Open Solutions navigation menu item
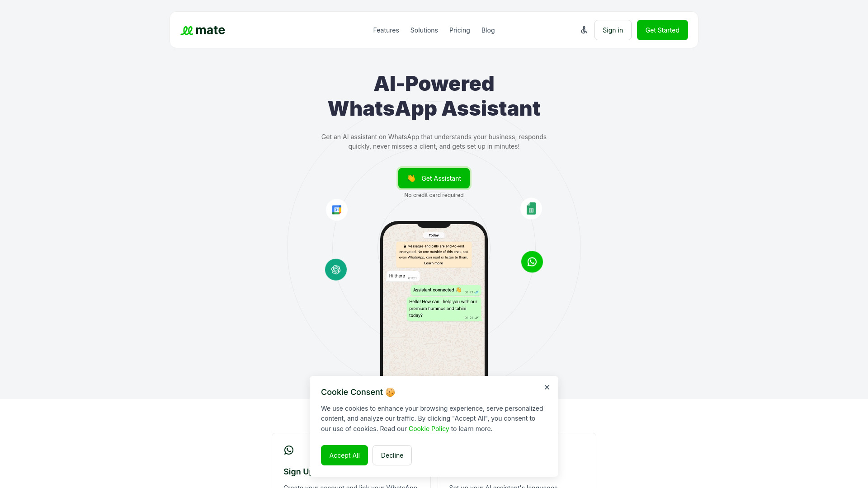Image resolution: width=868 pixels, height=488 pixels. [x=424, y=30]
